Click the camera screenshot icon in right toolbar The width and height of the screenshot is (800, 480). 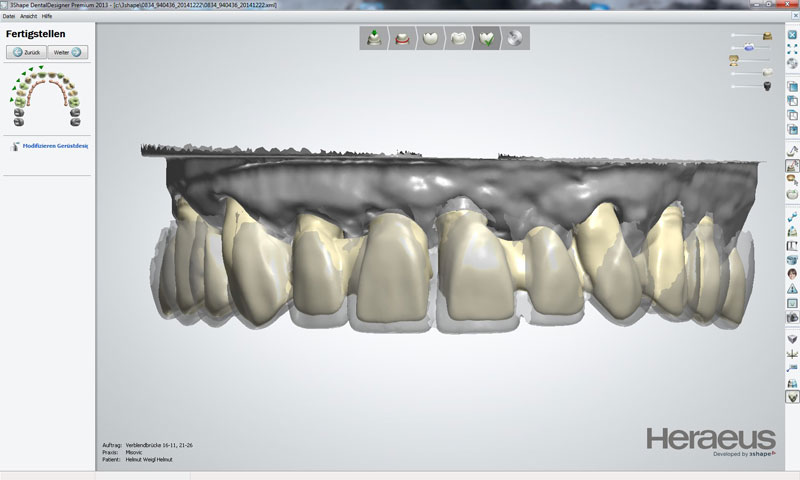[792, 317]
